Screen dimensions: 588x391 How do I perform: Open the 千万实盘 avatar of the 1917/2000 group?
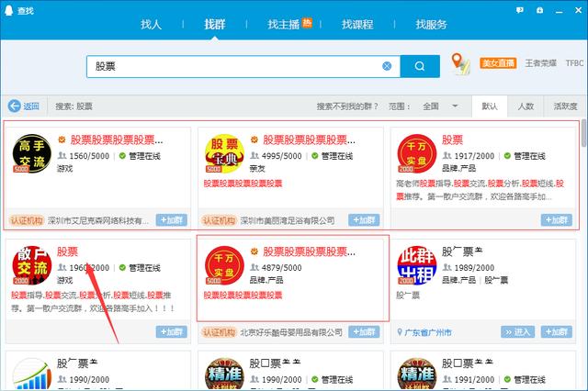coord(416,153)
